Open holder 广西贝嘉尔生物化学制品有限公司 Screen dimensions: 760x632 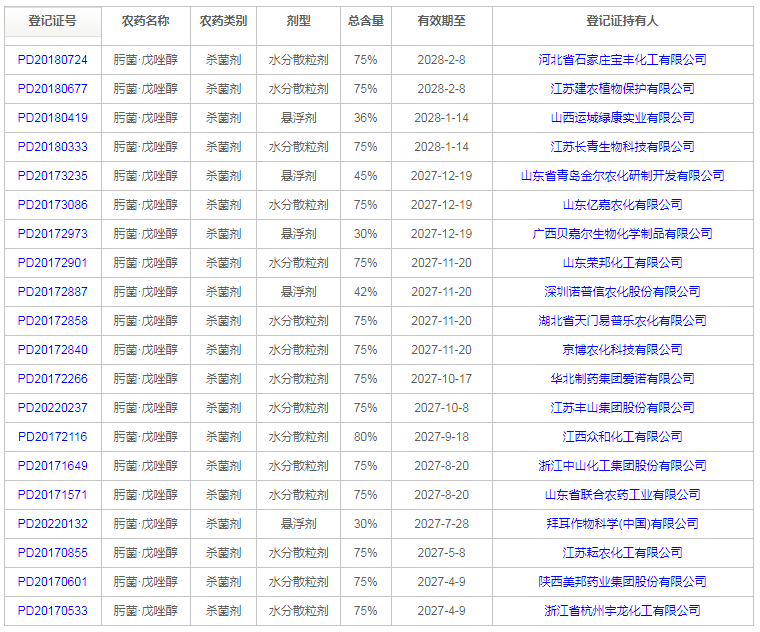click(x=622, y=234)
